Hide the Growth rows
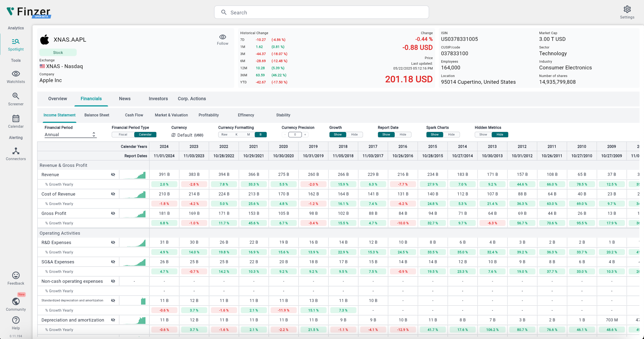 [354, 134]
